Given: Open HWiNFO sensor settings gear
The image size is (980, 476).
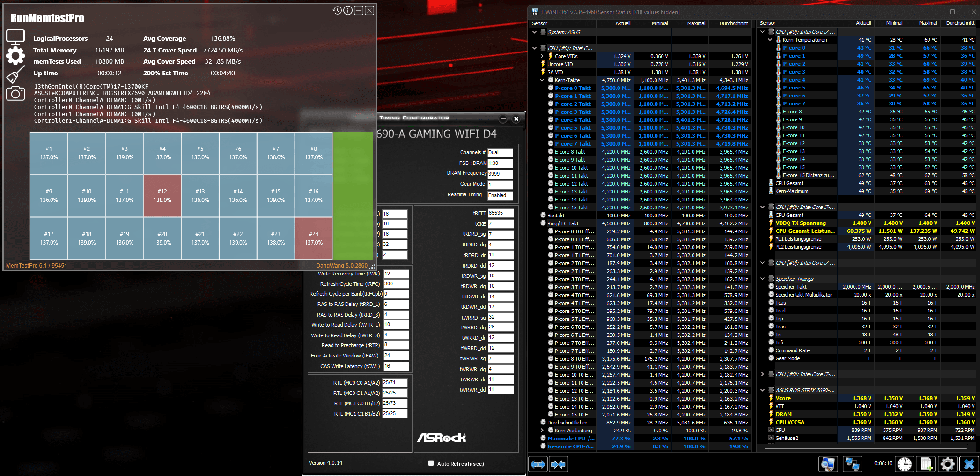Looking at the screenshot, I should (948, 464).
